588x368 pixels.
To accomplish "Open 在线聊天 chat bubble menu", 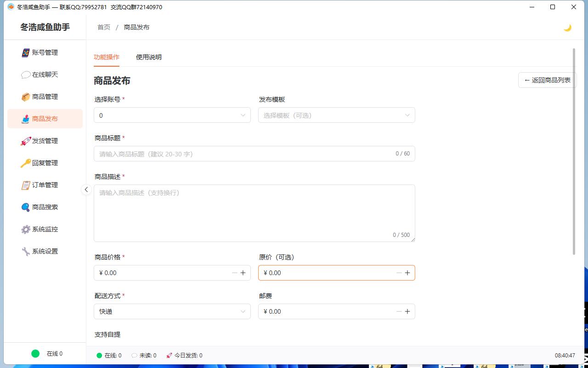I will [45, 75].
